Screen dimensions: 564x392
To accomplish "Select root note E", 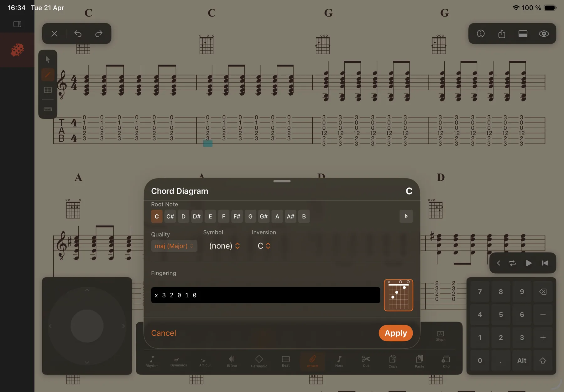I will [210, 217].
